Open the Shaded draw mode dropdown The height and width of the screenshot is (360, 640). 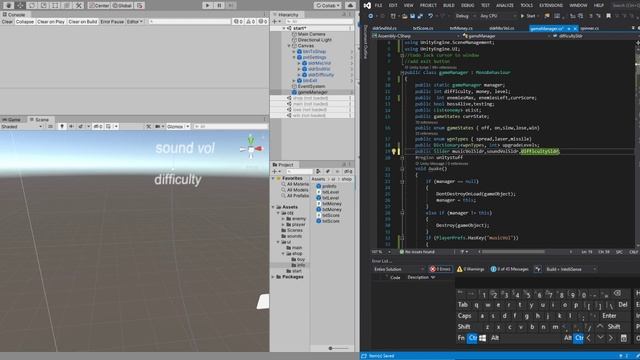22,127
